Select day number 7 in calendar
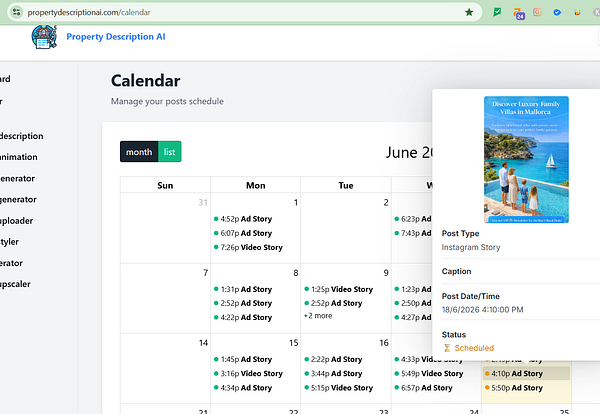This screenshot has height=414, width=600. pos(205,273)
